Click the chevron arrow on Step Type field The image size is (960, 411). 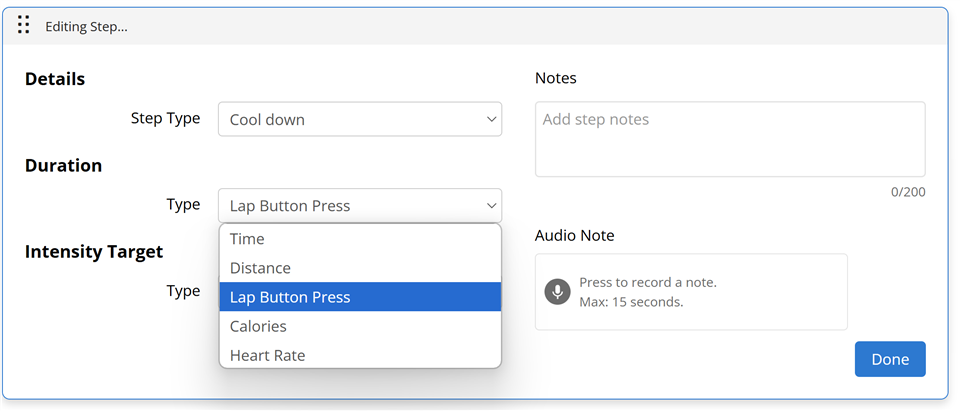click(491, 119)
